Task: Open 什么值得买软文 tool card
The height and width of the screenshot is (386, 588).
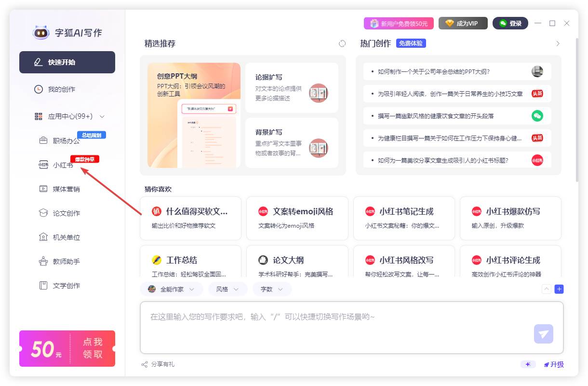Action: tap(190, 218)
